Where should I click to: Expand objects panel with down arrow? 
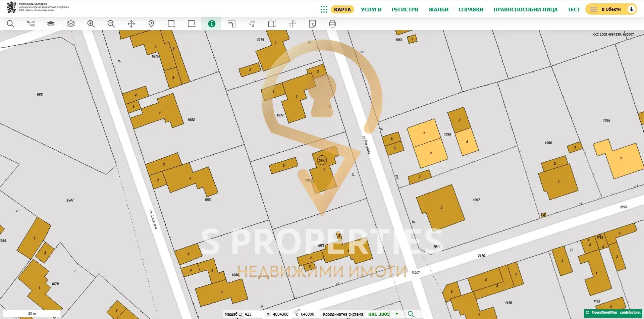click(x=632, y=9)
